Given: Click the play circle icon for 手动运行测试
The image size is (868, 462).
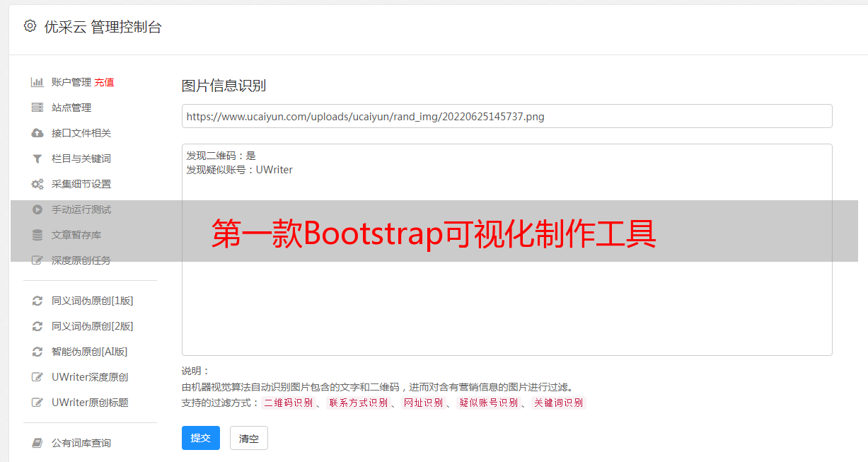Looking at the screenshot, I should pyautogui.click(x=37, y=209).
